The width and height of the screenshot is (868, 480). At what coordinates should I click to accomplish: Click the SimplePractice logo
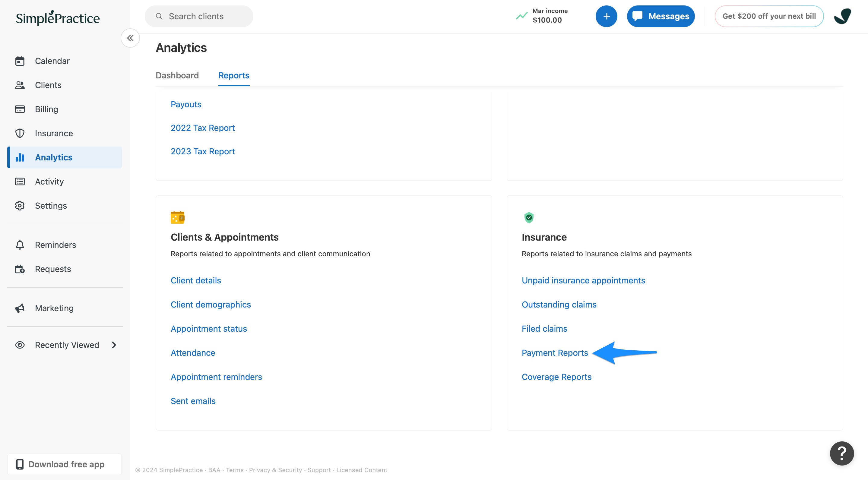tap(58, 18)
